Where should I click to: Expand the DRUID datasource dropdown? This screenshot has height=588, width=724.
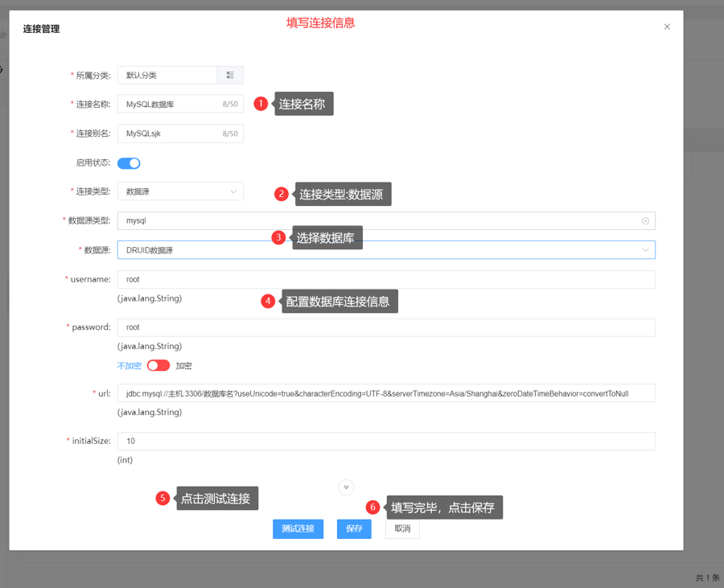pos(386,250)
